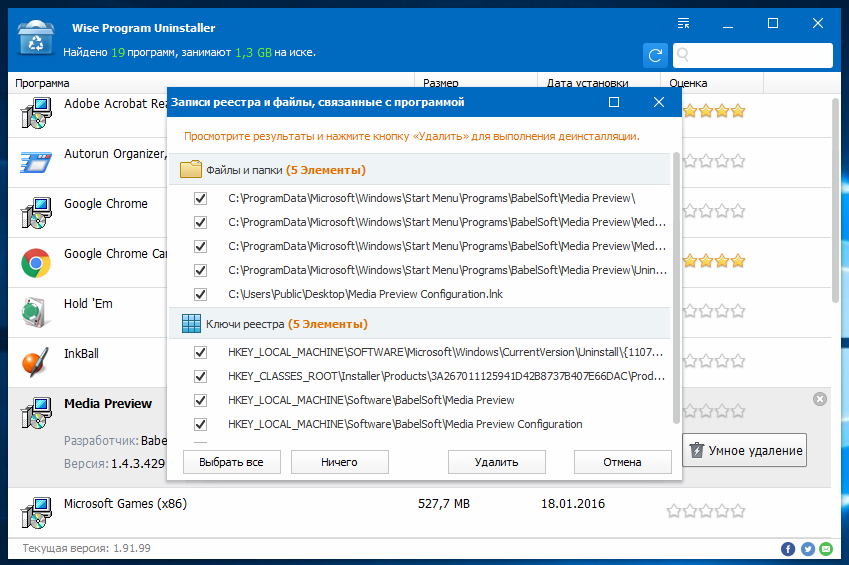Collapse the Файлы и папки section header

pyautogui.click(x=420, y=170)
